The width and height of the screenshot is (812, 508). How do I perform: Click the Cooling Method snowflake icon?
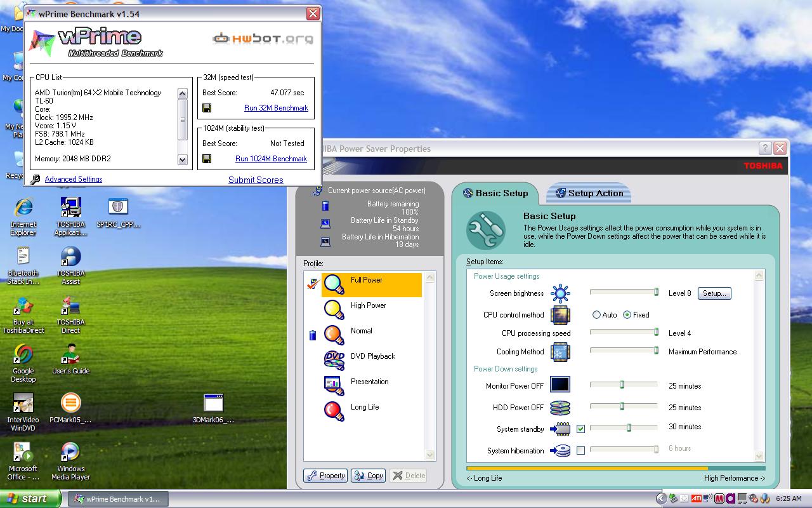click(560, 352)
